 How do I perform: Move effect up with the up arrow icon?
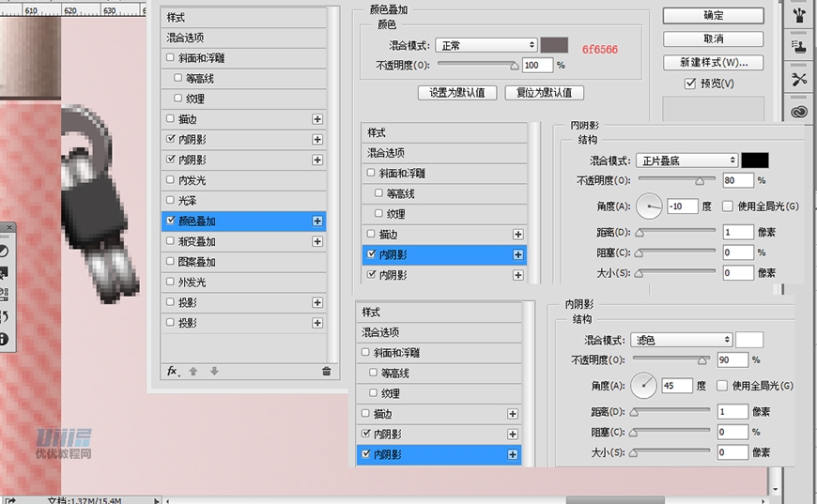coord(193,372)
